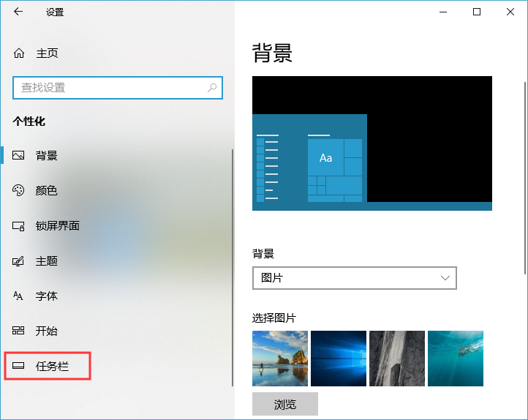Viewport: 528px width, 420px height.
Task: Click the 颜色 palette icon
Action: [18, 190]
